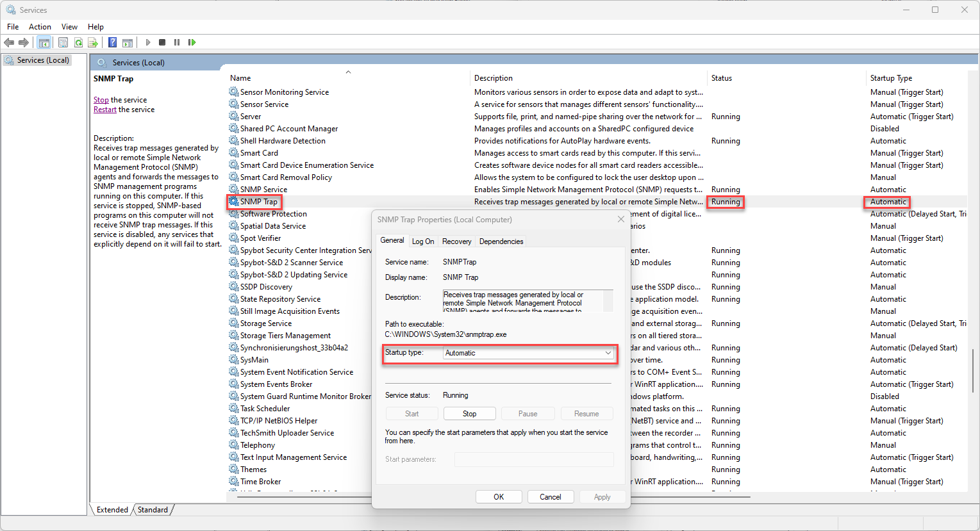
Task: Click the Export List icon
Action: coord(93,42)
